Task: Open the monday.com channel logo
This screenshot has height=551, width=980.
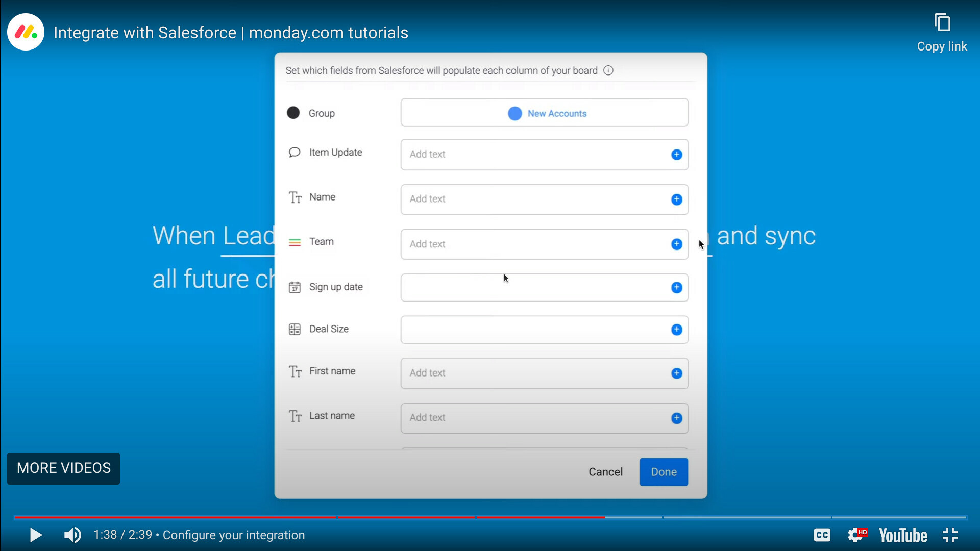Action: click(26, 32)
